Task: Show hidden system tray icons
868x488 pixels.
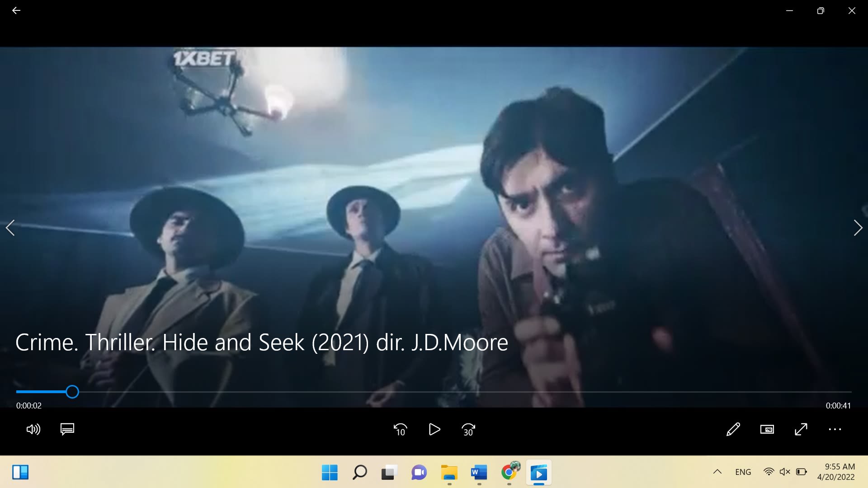Action: pos(717,472)
